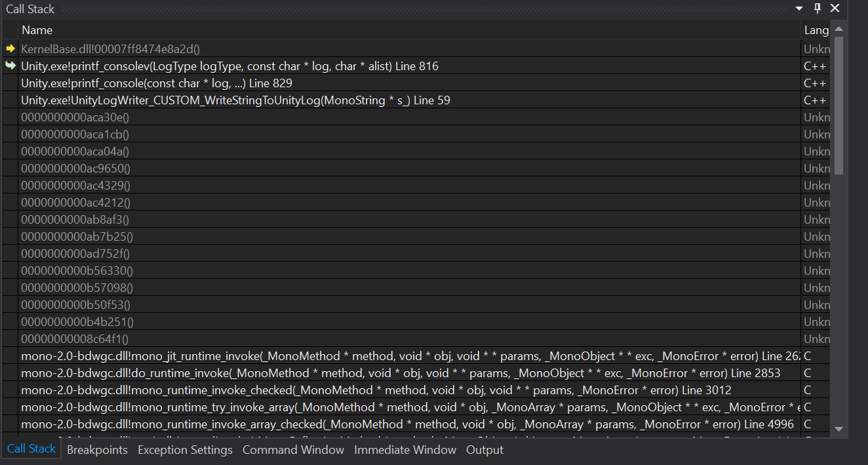Close the Call Stack panel
The width and height of the screenshot is (868, 465).
click(835, 9)
